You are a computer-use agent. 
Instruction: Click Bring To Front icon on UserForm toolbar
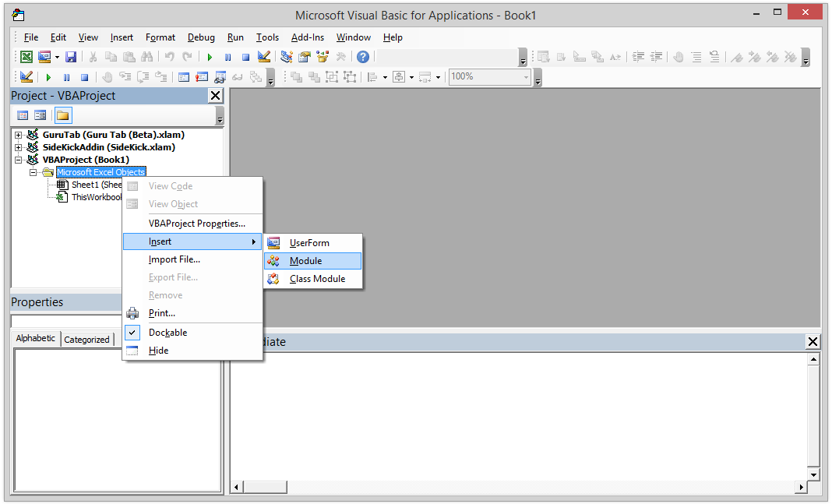click(296, 77)
